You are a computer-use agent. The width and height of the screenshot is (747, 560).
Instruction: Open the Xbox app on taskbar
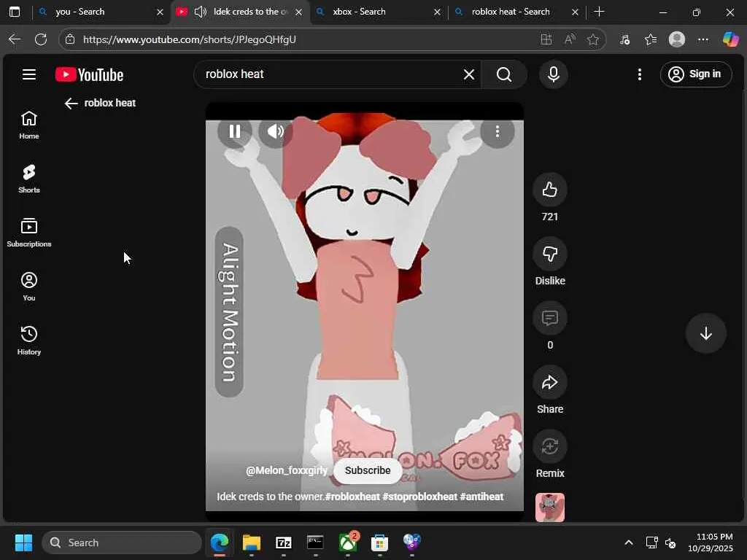coord(348,542)
